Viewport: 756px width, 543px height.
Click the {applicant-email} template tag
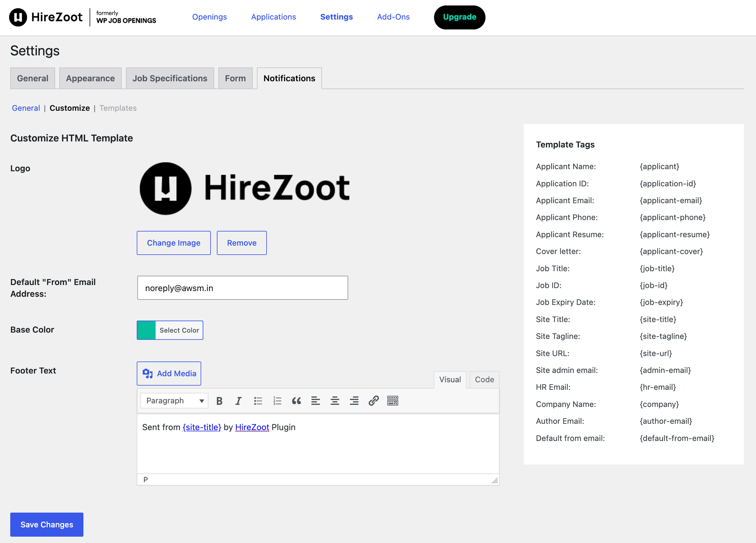point(671,200)
